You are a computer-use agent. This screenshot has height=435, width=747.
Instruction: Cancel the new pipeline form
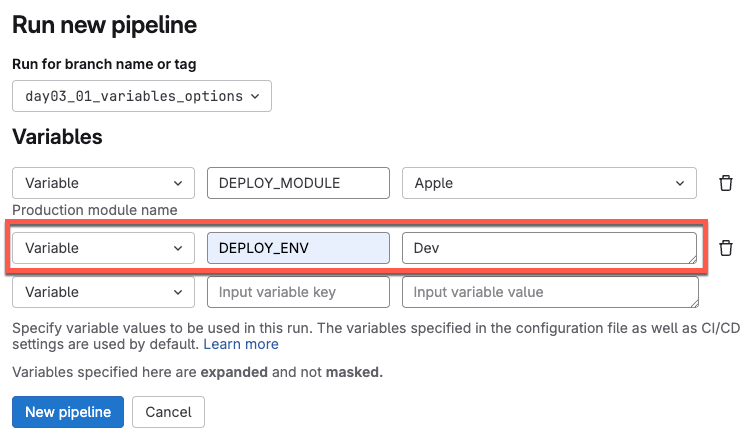click(x=168, y=412)
